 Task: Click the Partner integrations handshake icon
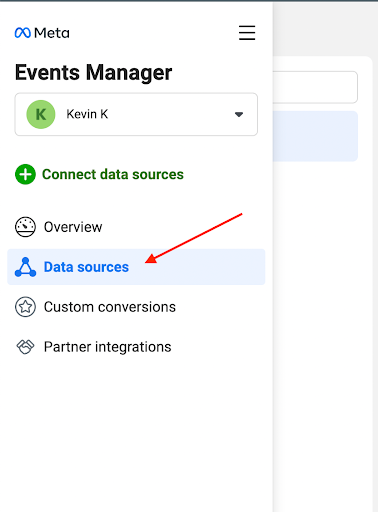coord(25,347)
